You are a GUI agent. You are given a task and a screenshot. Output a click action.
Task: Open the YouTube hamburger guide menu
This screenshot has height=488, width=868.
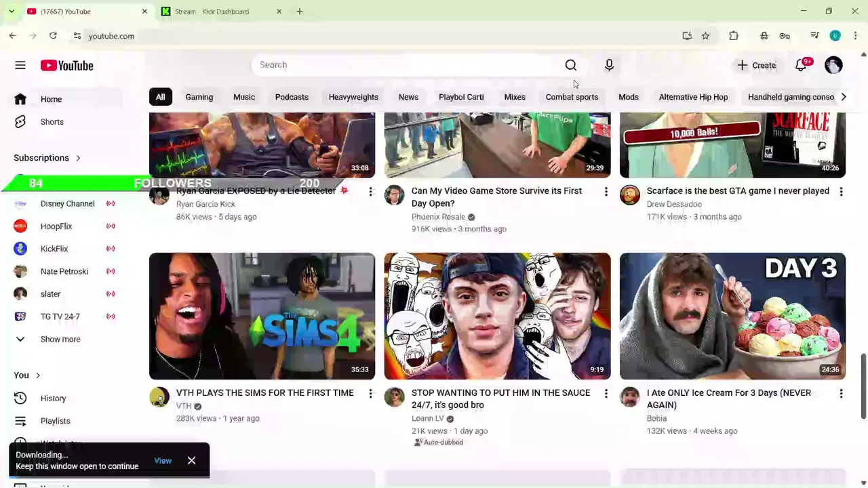pos(20,65)
